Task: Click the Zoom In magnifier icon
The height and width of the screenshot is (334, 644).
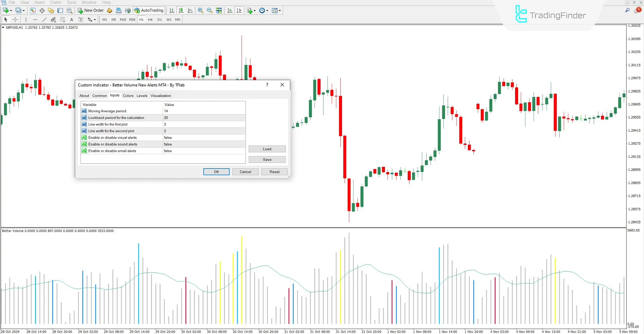Action: [x=200, y=10]
